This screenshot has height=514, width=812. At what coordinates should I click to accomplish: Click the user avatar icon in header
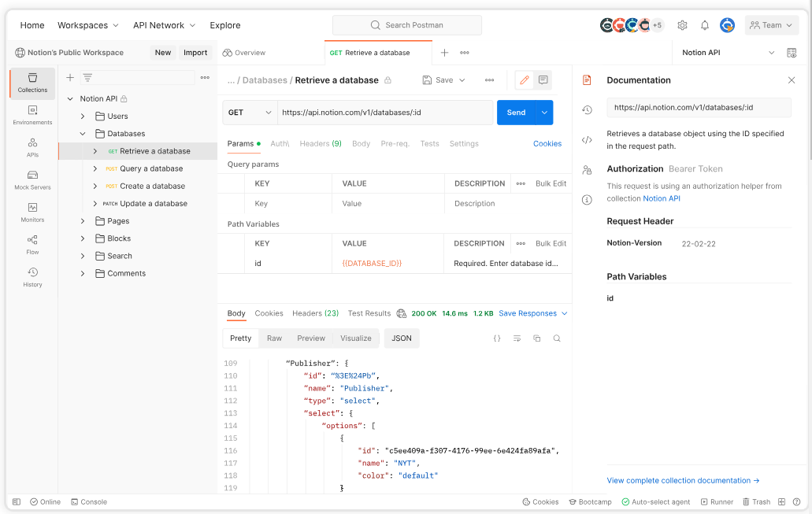[x=727, y=25]
